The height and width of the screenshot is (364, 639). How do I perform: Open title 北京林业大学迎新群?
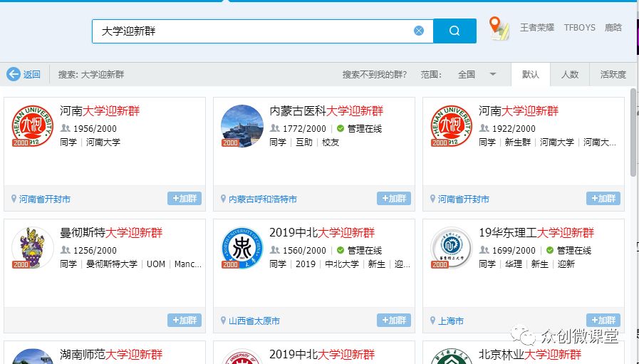530,354
